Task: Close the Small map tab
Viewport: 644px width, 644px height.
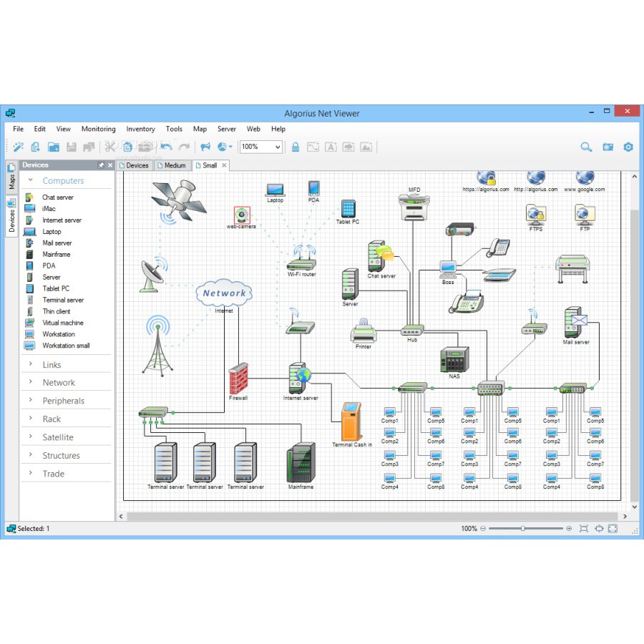Action: tap(224, 165)
